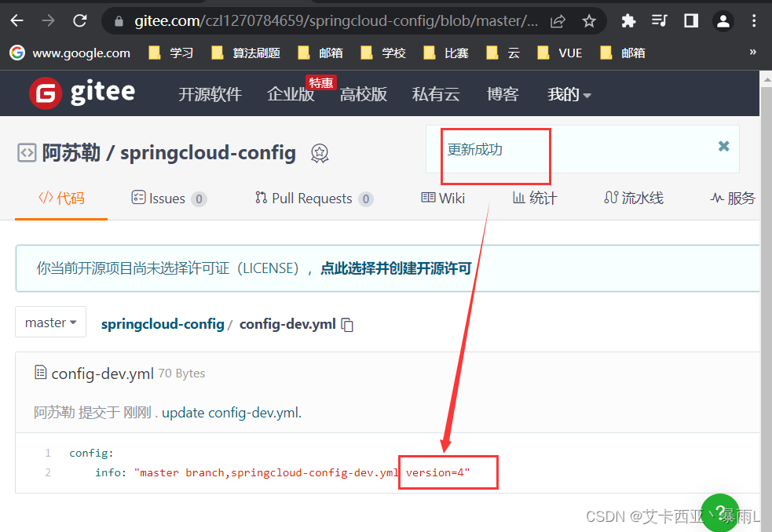Bookmark this page with star icon
This screenshot has height=532, width=772.
(589, 21)
